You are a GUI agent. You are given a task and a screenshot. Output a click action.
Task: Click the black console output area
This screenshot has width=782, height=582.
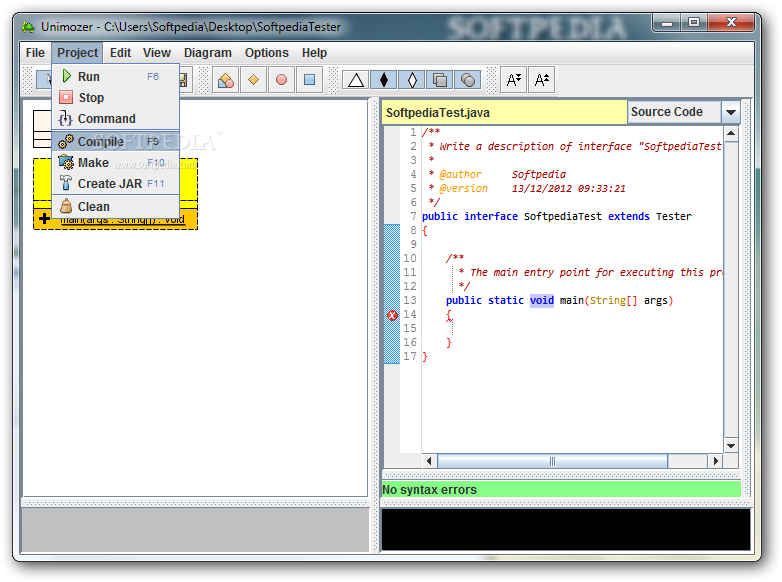tap(566, 530)
